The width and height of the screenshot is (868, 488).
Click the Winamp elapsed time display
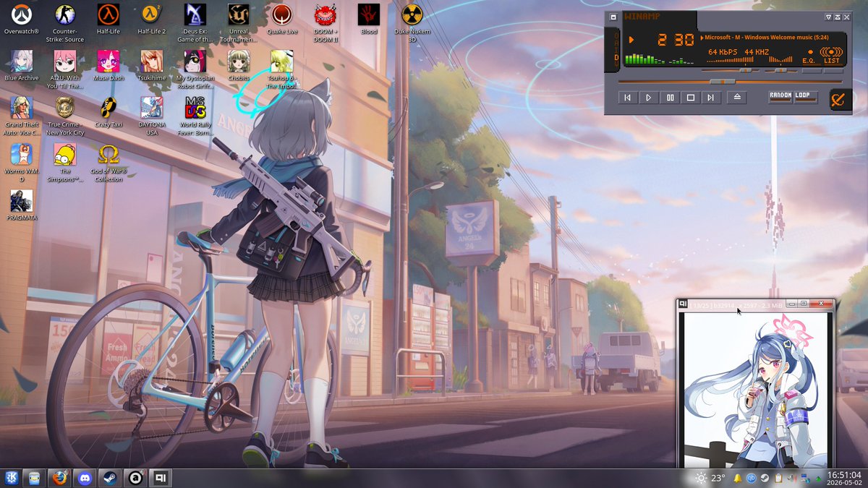click(675, 40)
